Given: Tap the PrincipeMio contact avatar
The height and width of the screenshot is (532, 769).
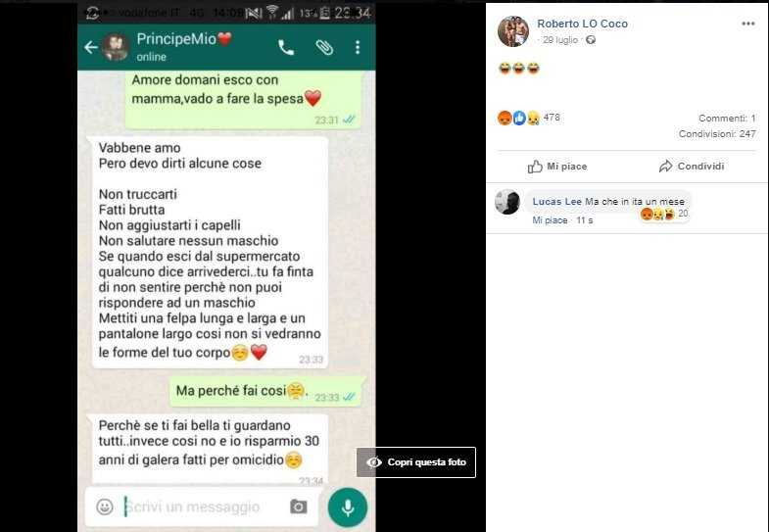Looking at the screenshot, I should (x=116, y=48).
